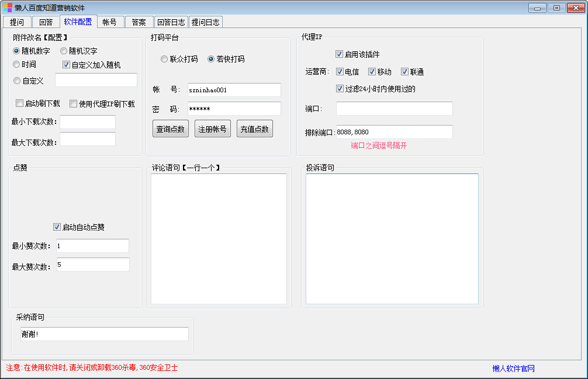
Task: Click inside the 投诉语句 text area
Action: pos(392,239)
